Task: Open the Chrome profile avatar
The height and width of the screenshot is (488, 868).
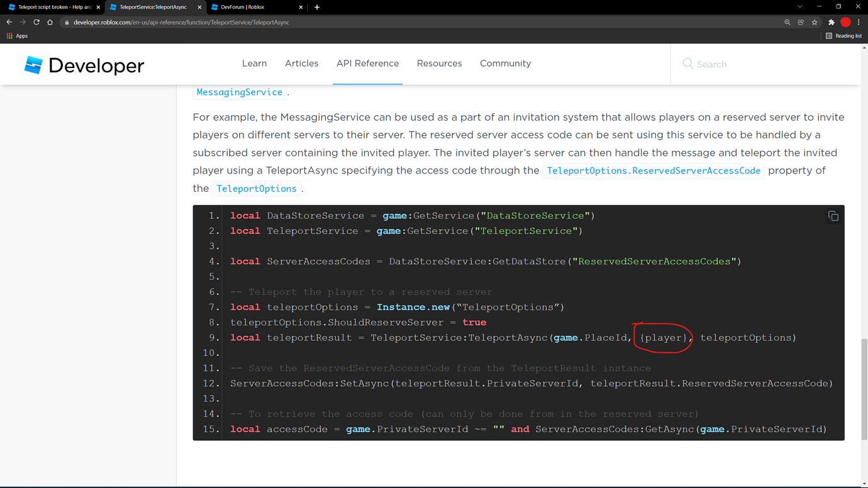Action: click(x=845, y=22)
